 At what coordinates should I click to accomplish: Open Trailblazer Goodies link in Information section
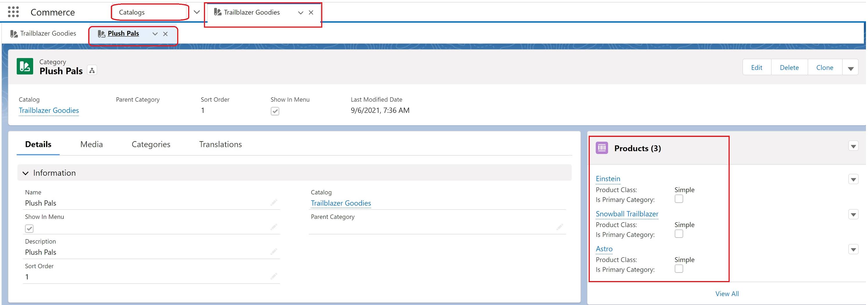[341, 203]
